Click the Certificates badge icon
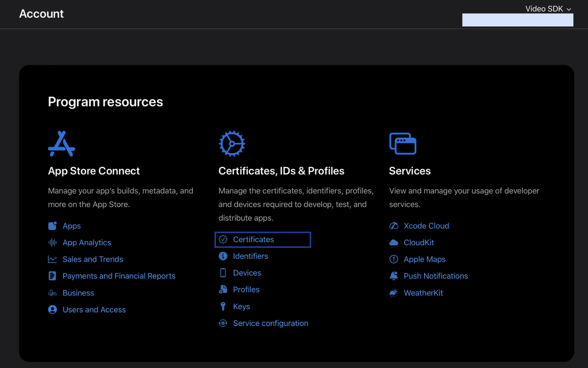The image size is (588, 368). 223,239
